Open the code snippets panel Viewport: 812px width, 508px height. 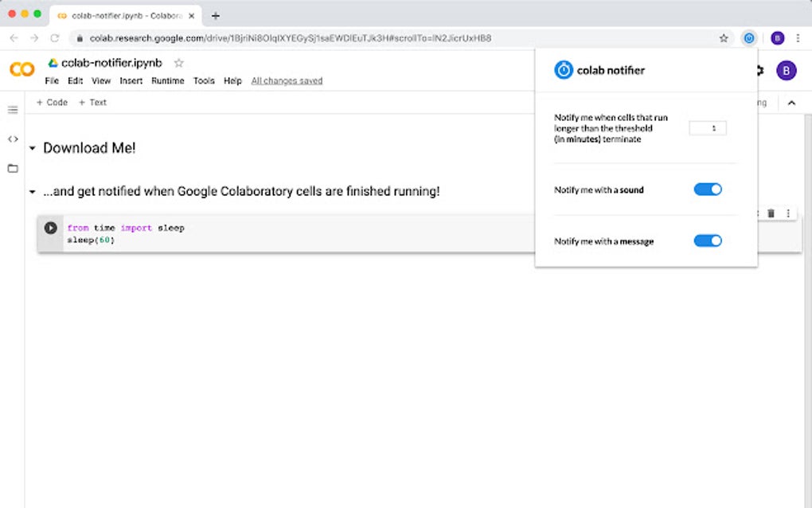click(11, 139)
